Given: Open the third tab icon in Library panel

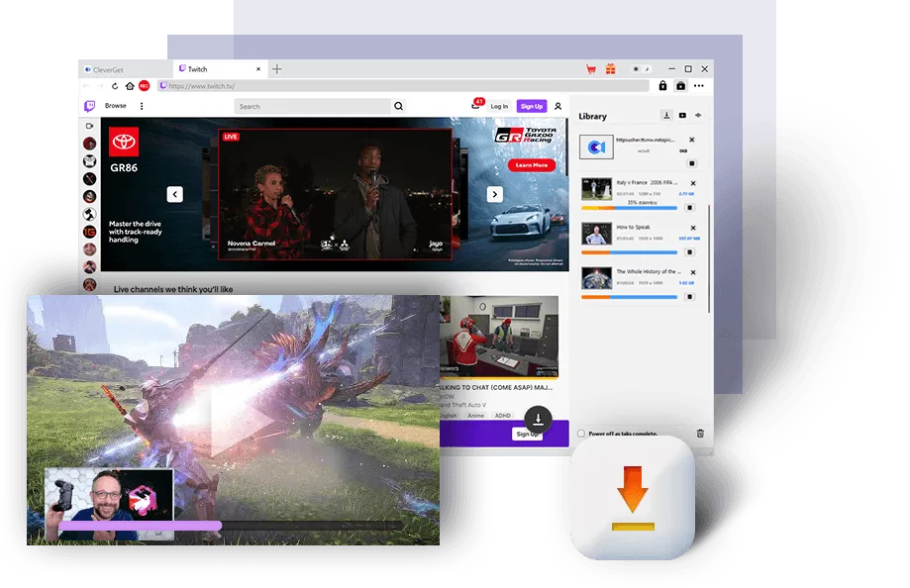Looking at the screenshot, I should pos(698,116).
